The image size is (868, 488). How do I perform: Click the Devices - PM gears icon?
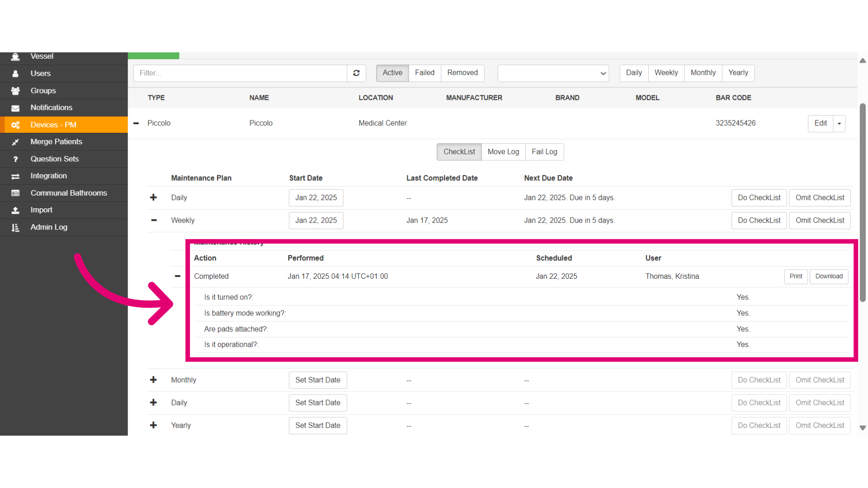point(15,125)
